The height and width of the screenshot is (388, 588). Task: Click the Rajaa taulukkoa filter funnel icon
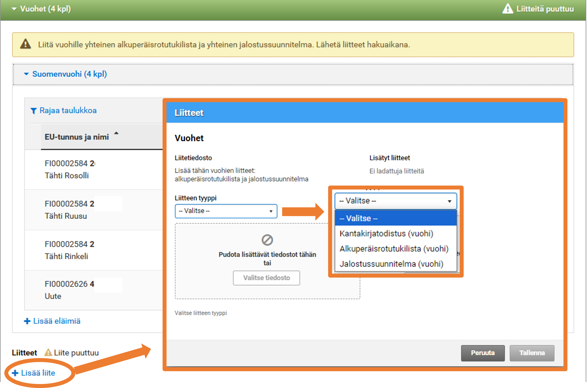click(x=34, y=111)
